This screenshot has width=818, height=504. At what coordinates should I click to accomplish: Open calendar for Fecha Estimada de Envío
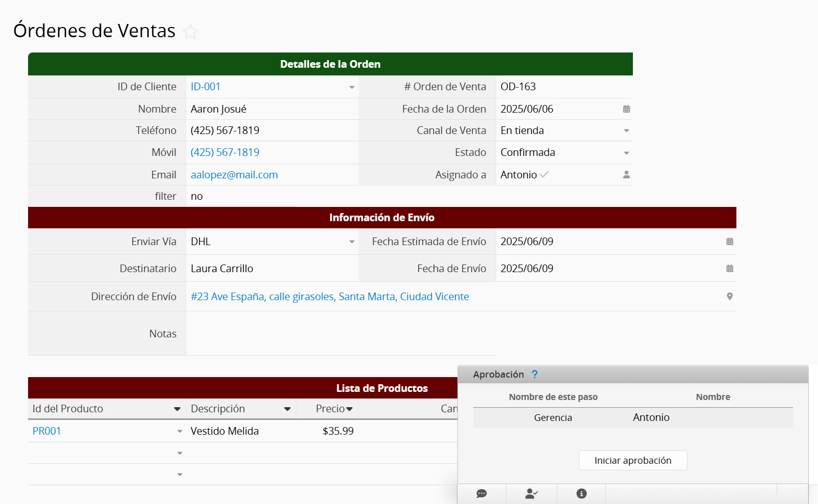[x=729, y=242]
